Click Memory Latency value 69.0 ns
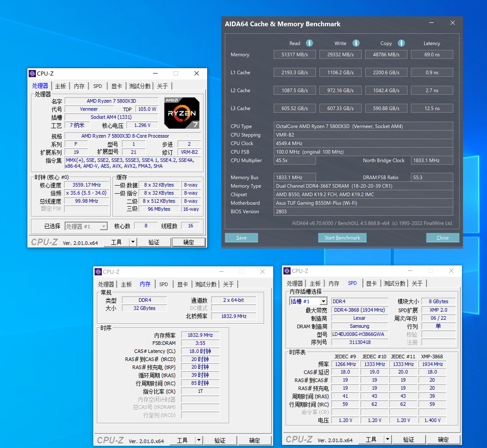 coord(432,54)
